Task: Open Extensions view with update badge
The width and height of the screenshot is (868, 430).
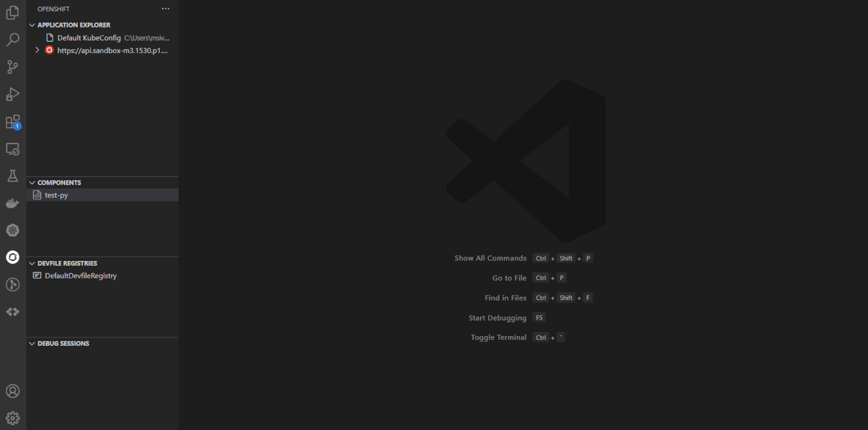Action: click(13, 122)
